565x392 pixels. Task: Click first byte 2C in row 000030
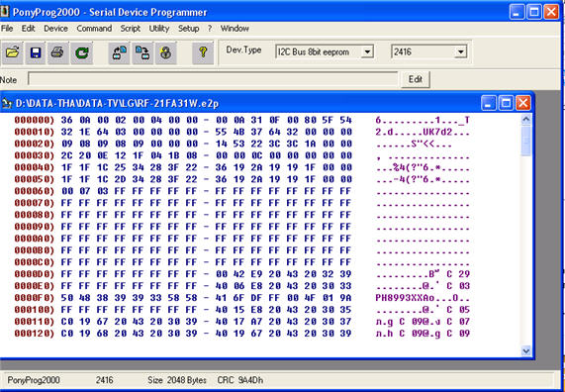coord(66,155)
